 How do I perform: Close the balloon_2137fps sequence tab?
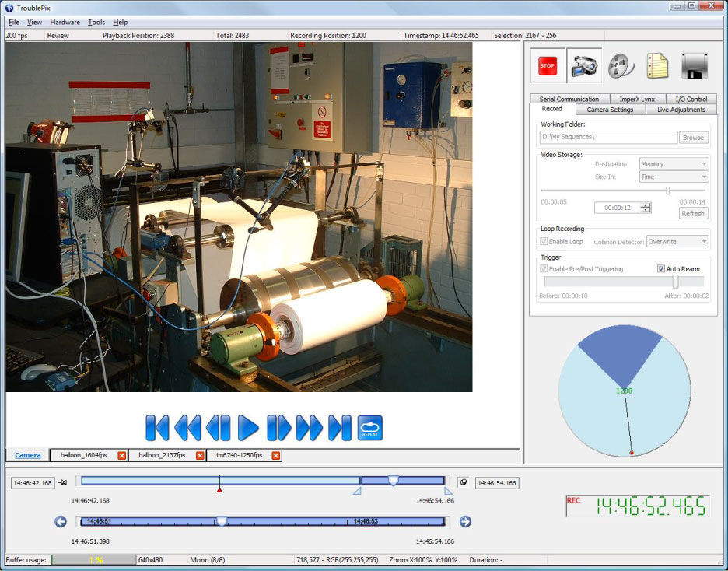click(x=200, y=456)
